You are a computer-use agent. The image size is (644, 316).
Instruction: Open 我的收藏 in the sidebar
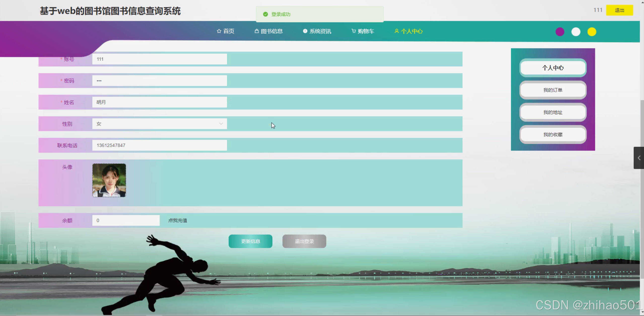(x=553, y=134)
